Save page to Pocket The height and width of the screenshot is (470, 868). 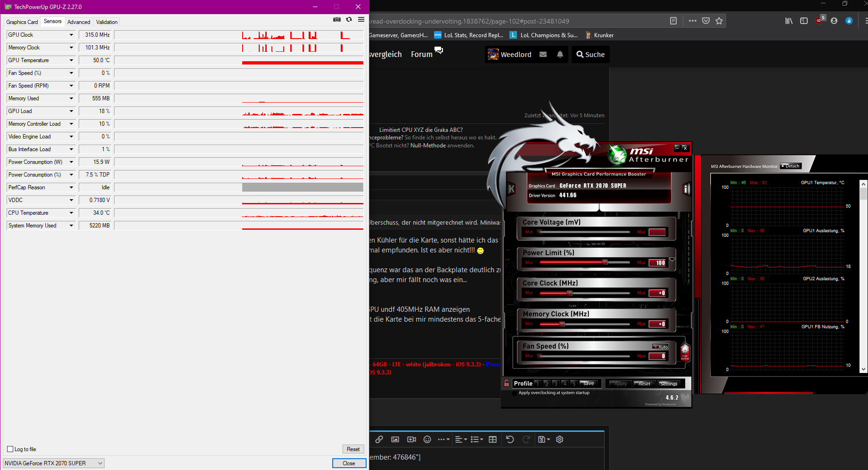tap(706, 21)
